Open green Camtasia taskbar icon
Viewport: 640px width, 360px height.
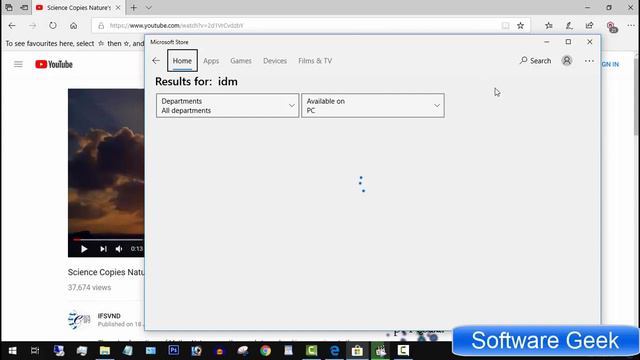pos(311,351)
